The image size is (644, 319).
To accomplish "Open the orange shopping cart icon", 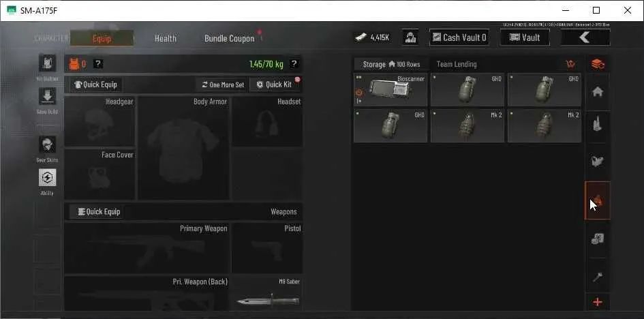I will coord(570,64).
